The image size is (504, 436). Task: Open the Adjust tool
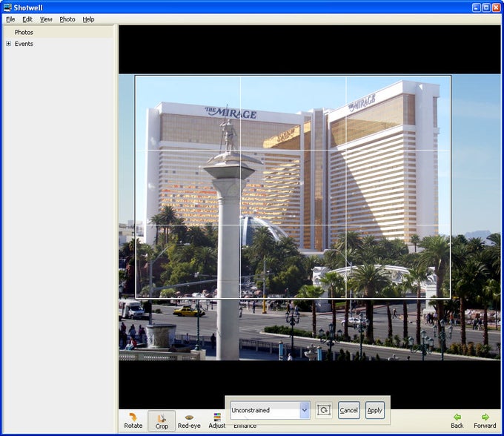pyautogui.click(x=217, y=420)
